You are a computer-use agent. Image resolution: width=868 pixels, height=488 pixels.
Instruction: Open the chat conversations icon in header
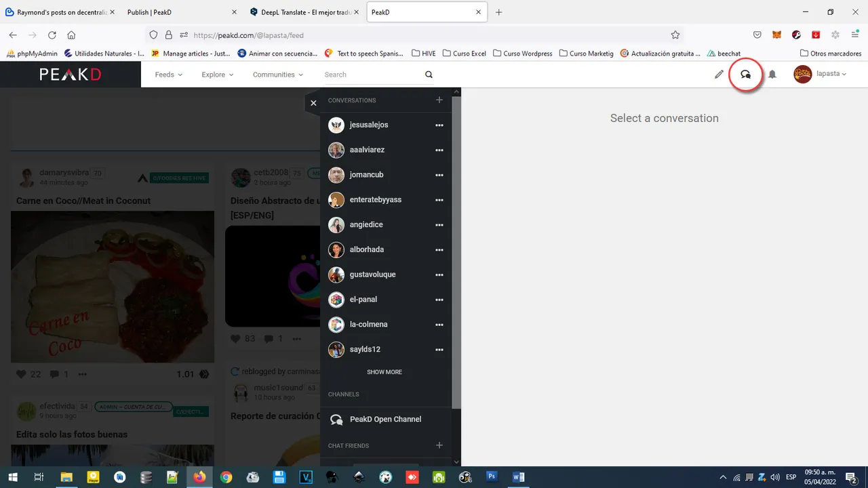coord(745,75)
